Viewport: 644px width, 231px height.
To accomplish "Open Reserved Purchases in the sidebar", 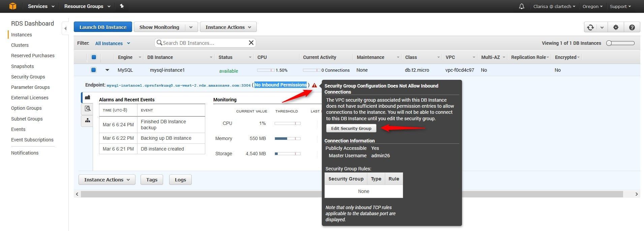I will 33,56.
